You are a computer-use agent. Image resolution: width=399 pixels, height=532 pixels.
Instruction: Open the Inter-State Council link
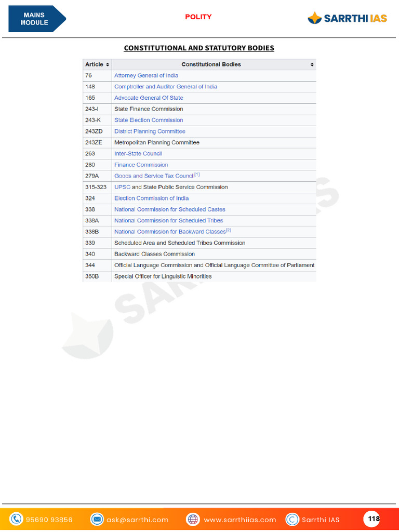(x=138, y=154)
